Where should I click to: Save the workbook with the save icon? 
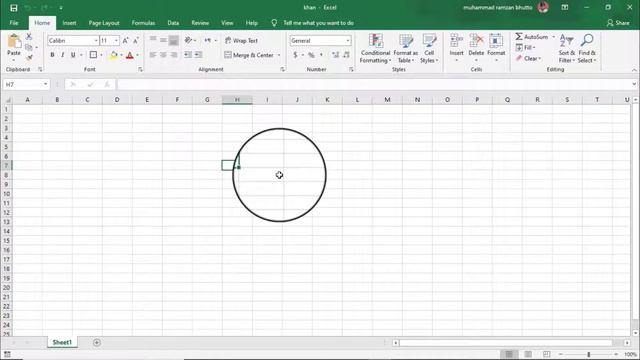click(13, 8)
